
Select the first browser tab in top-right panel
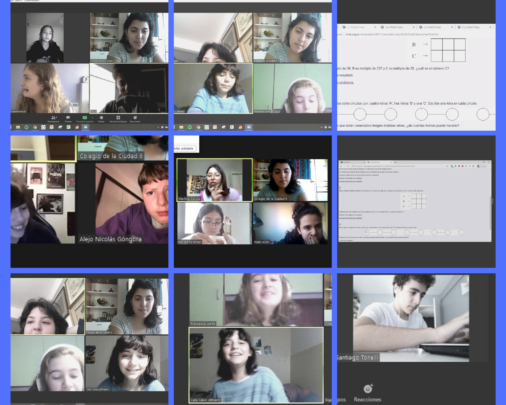[359, 27]
